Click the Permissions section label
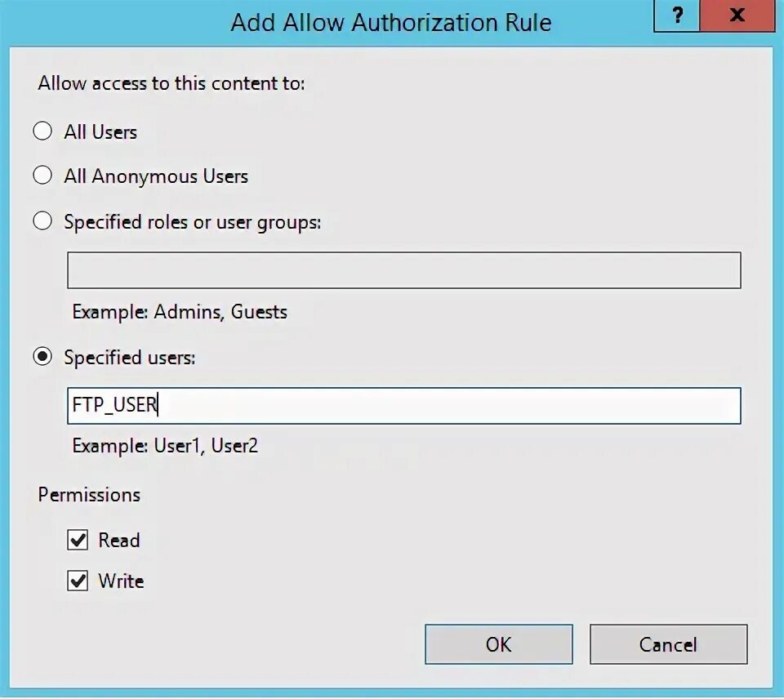Image resolution: width=784 pixels, height=699 pixels. [x=89, y=494]
